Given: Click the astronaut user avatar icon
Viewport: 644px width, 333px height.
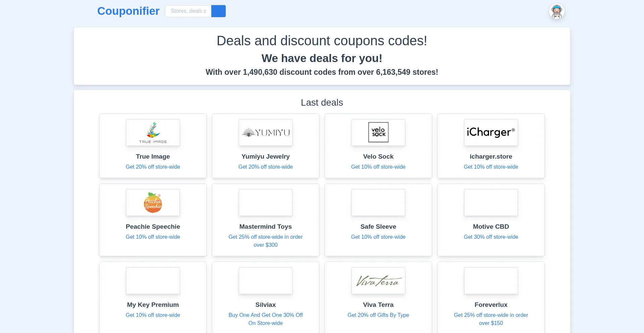Looking at the screenshot, I should 557,11.
